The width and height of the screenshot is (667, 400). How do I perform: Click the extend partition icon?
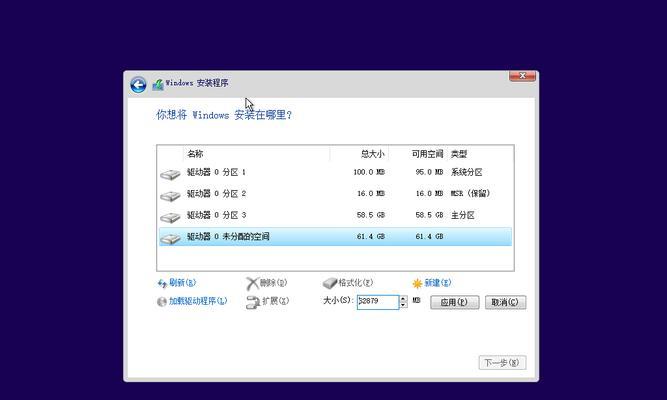click(x=253, y=302)
